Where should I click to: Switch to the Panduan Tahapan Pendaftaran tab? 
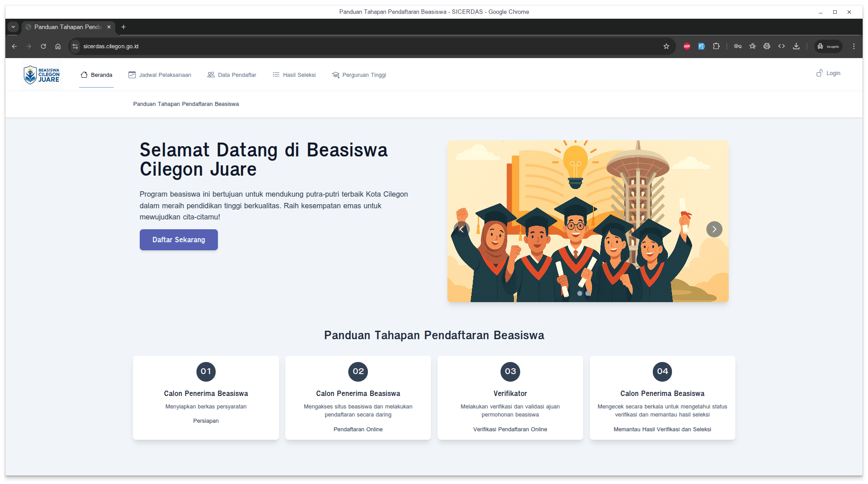[x=67, y=27]
